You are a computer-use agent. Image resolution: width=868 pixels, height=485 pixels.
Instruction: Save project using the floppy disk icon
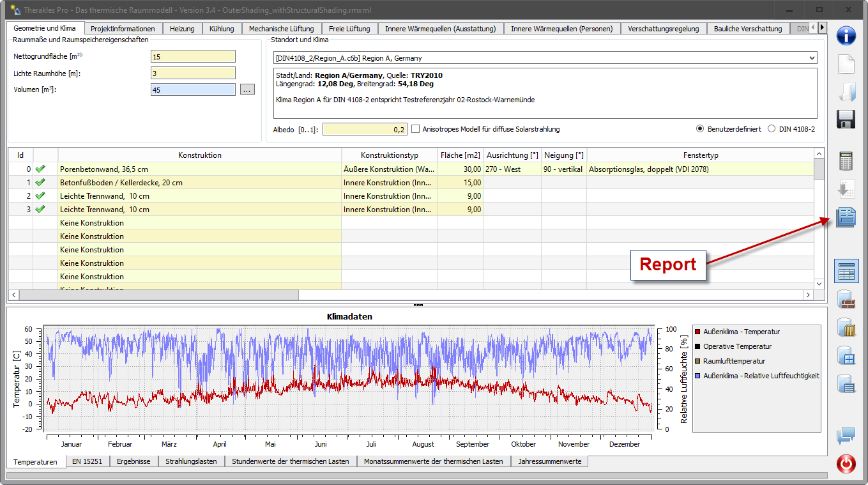pos(846,119)
